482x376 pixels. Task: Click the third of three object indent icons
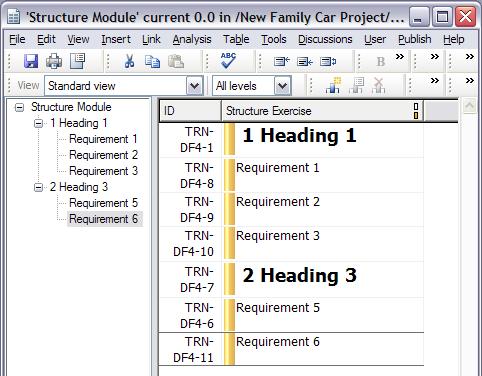pos(328,62)
